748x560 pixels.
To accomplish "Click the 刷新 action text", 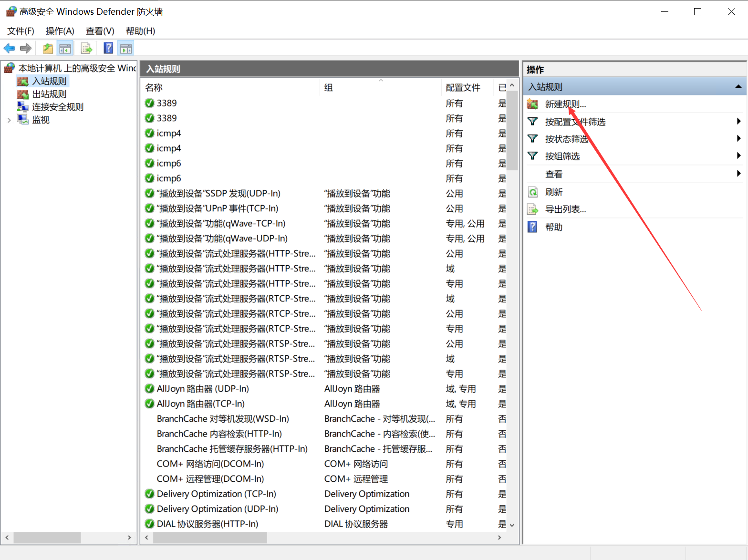I will pos(554,192).
